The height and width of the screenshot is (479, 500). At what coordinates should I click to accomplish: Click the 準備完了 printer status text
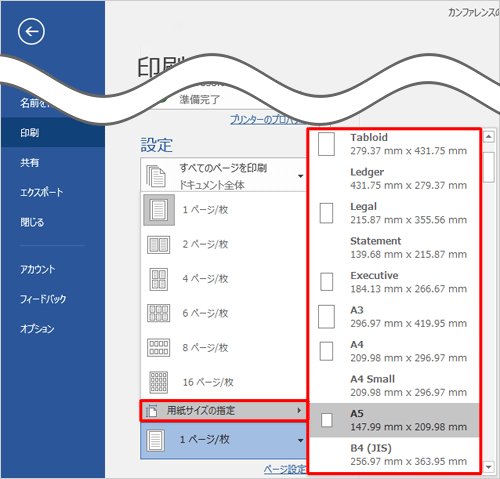(x=200, y=100)
